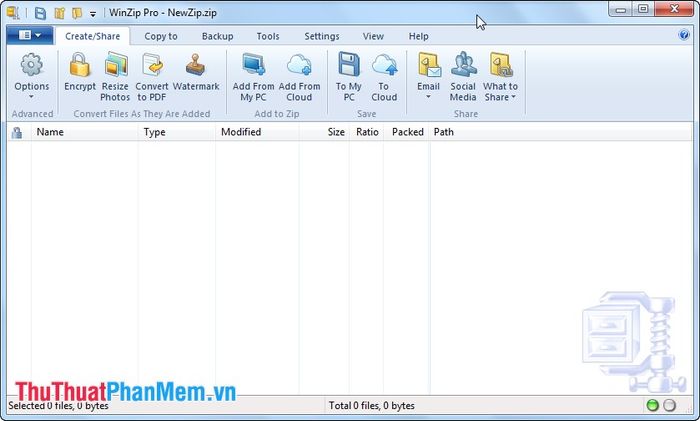Sort by the Size column header
Viewport: 700px width, 421px height.
[324, 132]
